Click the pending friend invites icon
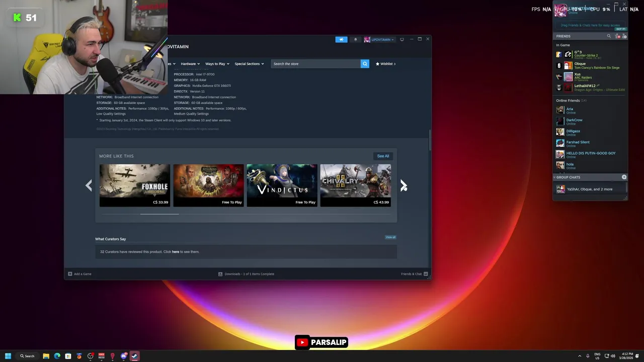 (x=618, y=36)
